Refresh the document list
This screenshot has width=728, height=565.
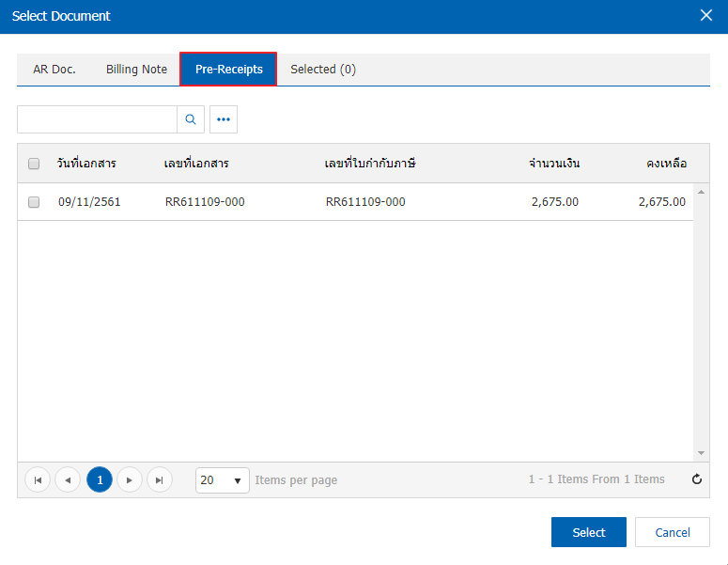[x=696, y=479]
